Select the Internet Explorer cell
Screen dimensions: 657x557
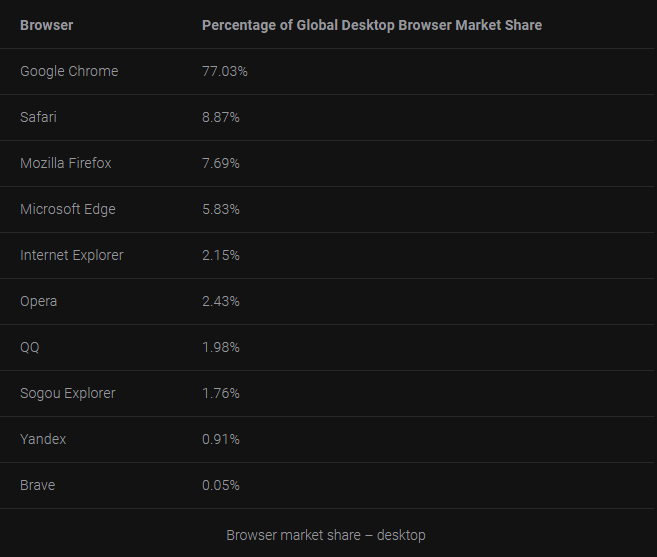point(72,255)
